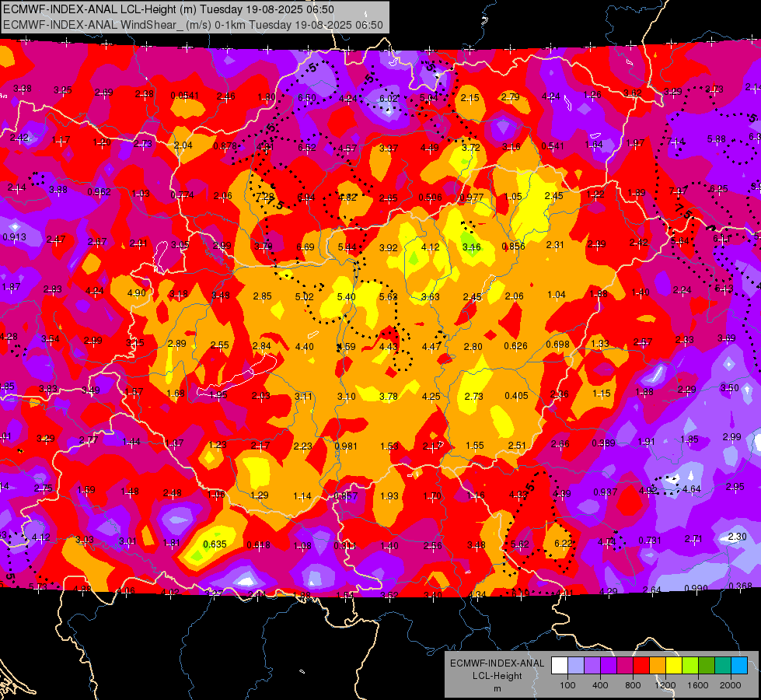The width and height of the screenshot is (761, 700).
Task: Pick the yellow legend color box
Action: pyautogui.click(x=674, y=666)
